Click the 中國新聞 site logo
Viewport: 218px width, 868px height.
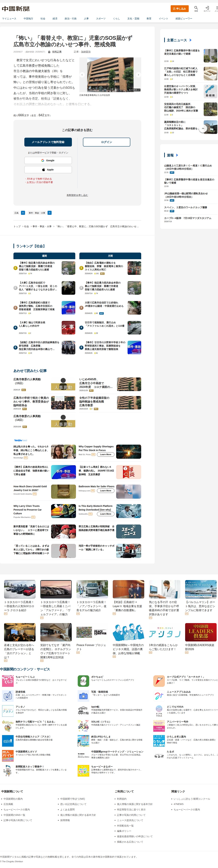pyautogui.click(x=16, y=8)
